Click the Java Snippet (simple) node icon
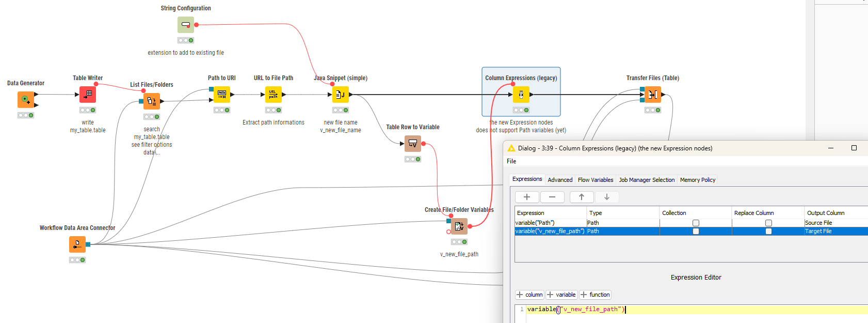Screen dimensions: 868x323 pyautogui.click(x=341, y=95)
